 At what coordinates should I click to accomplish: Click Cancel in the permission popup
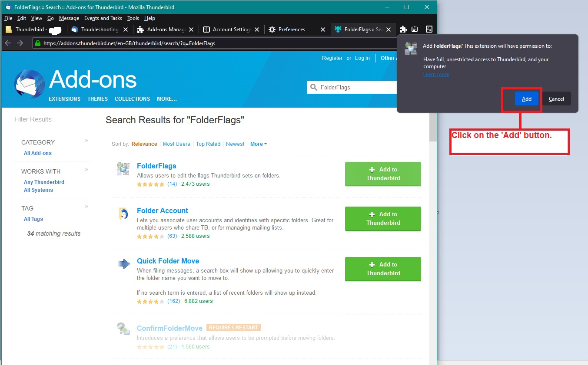click(556, 99)
